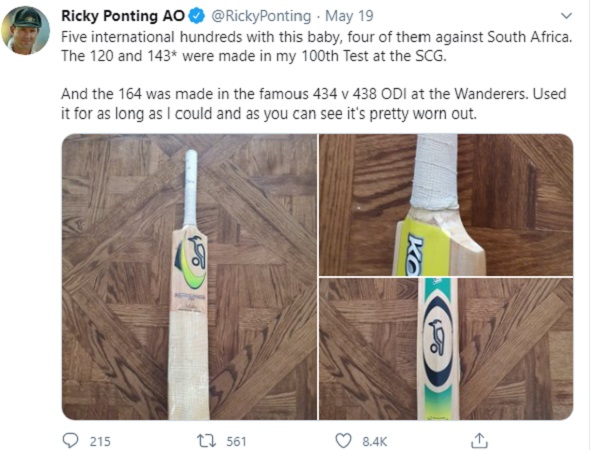Click the reply speech bubble icon
Screen dimensions: 600x450
(72, 440)
